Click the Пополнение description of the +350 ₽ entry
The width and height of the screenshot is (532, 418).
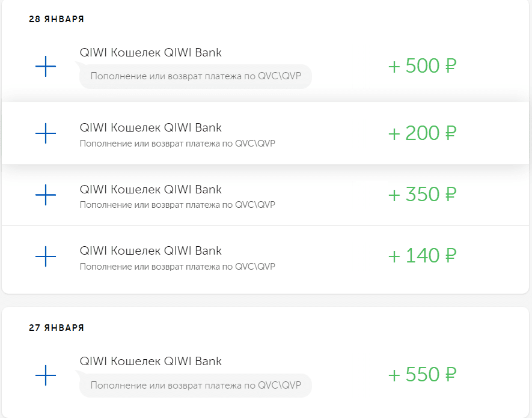pyautogui.click(x=177, y=205)
